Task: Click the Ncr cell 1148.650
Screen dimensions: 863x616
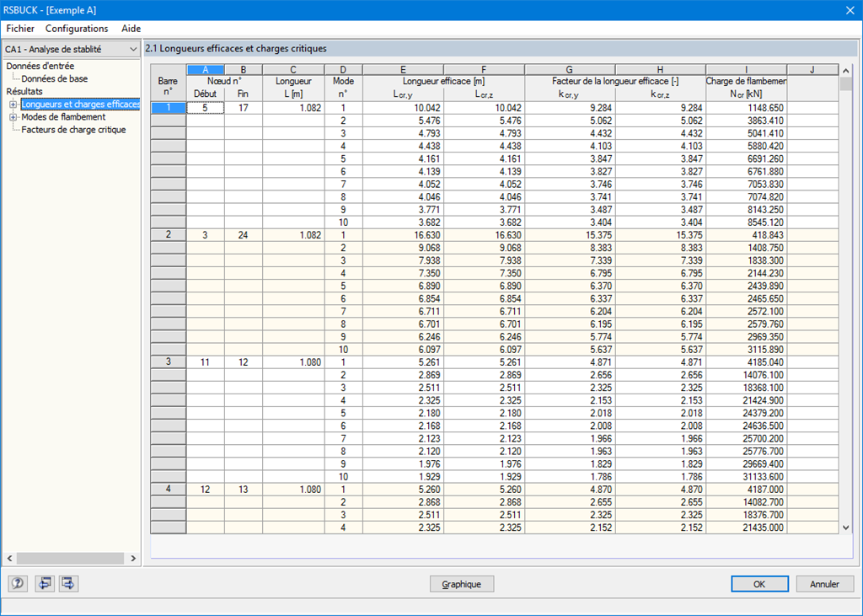Action: tap(747, 108)
